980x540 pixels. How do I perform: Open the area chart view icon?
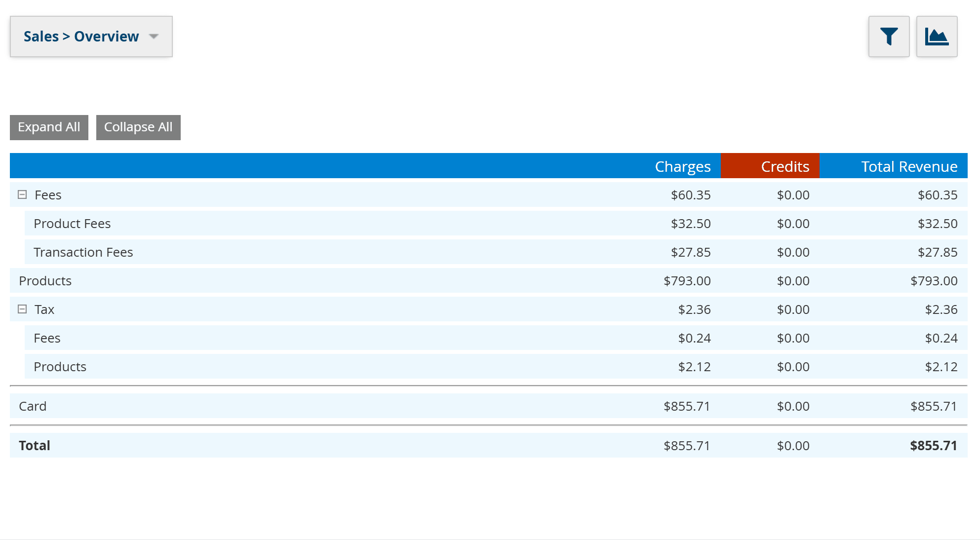937,37
